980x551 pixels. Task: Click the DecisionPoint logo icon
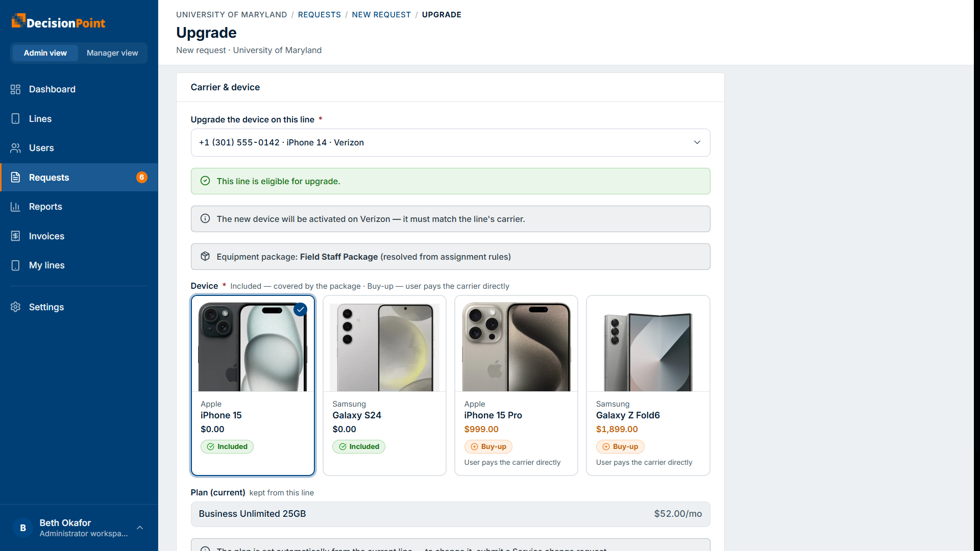18,20
